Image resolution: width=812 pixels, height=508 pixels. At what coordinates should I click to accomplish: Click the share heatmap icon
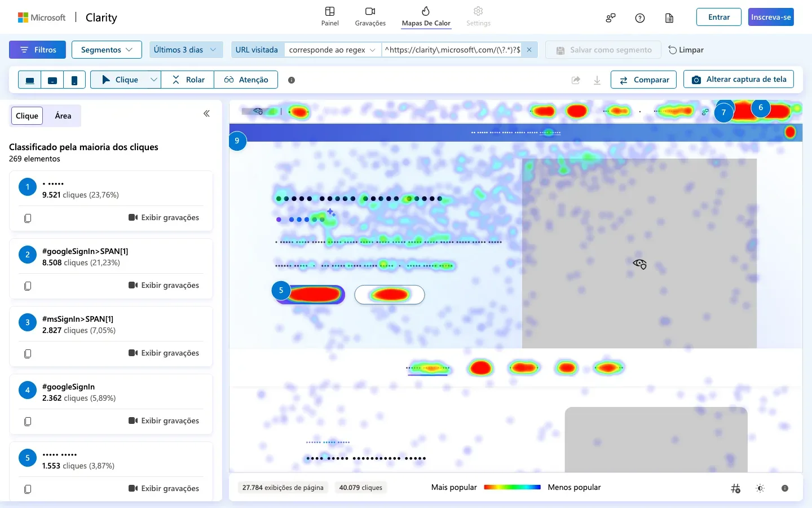click(x=576, y=80)
